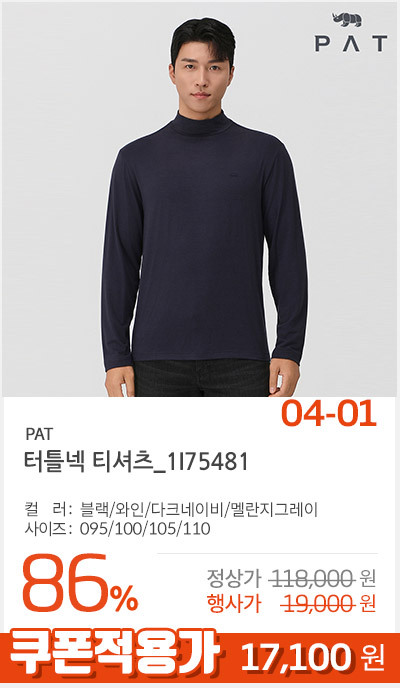
Task: Click the 17,100 원 coupon price
Action: click(313, 658)
